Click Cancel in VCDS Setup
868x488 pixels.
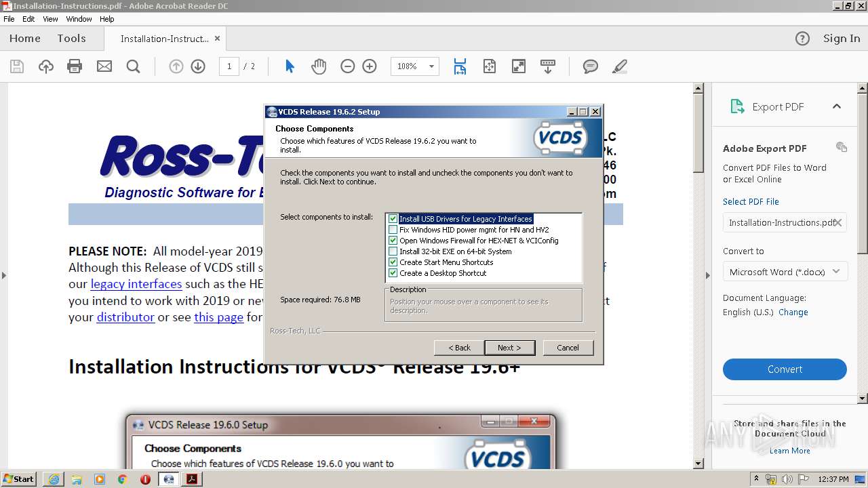[x=568, y=348]
